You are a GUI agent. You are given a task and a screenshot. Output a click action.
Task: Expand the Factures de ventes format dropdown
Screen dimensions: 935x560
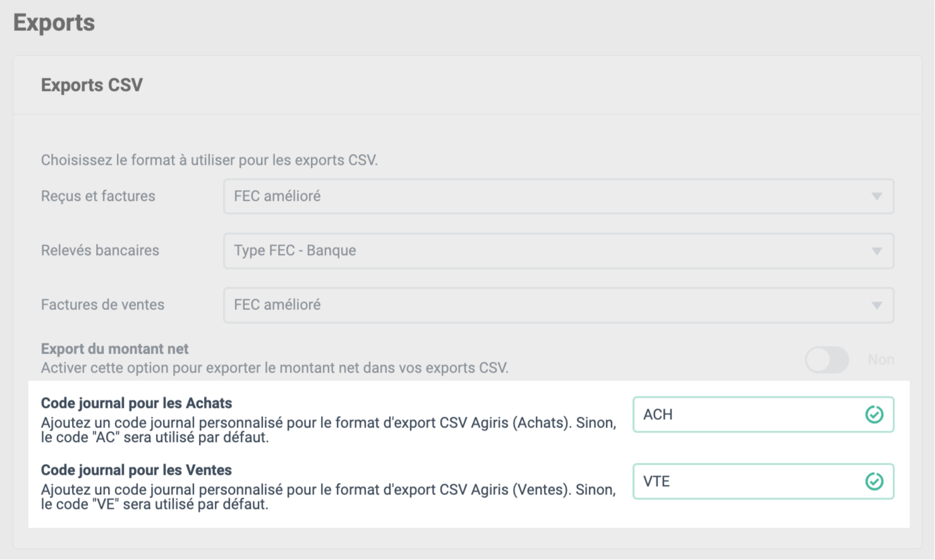558,305
